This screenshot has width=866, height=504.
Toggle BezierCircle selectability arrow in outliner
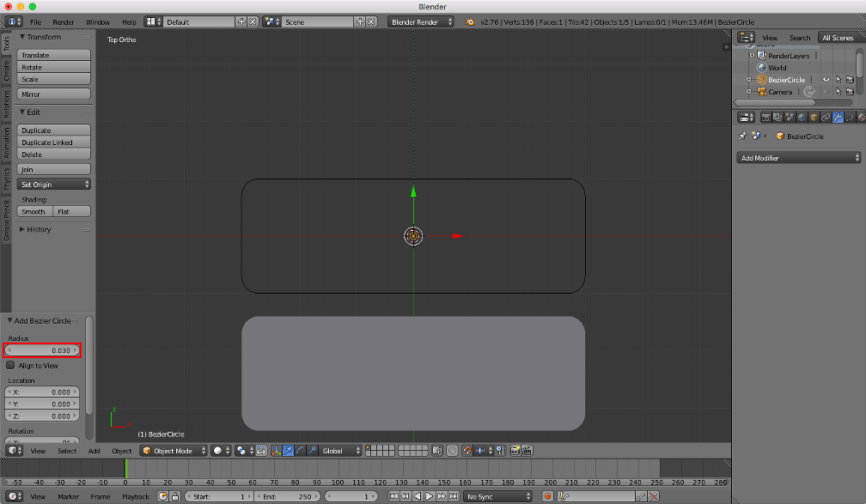point(839,80)
